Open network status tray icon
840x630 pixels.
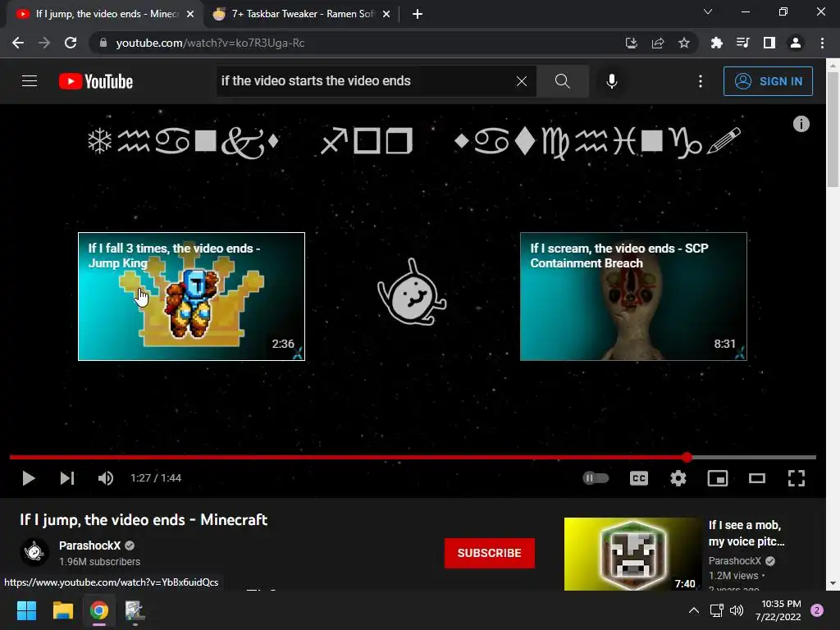[716, 610]
